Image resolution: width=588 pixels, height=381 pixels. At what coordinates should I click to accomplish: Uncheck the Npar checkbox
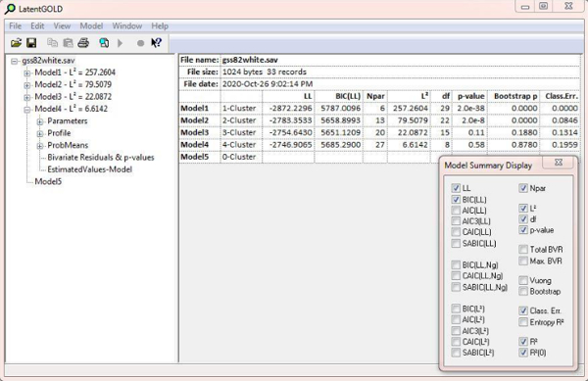point(523,188)
